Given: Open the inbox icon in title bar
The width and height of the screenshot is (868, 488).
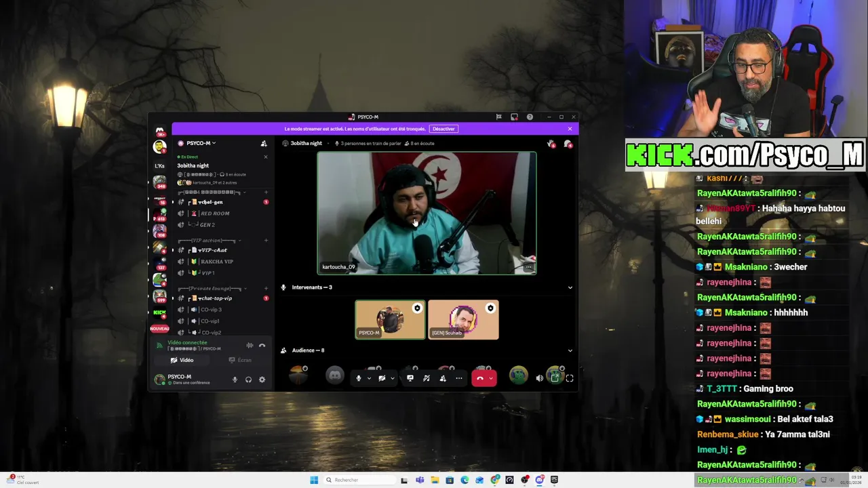Looking at the screenshot, I should 514,117.
